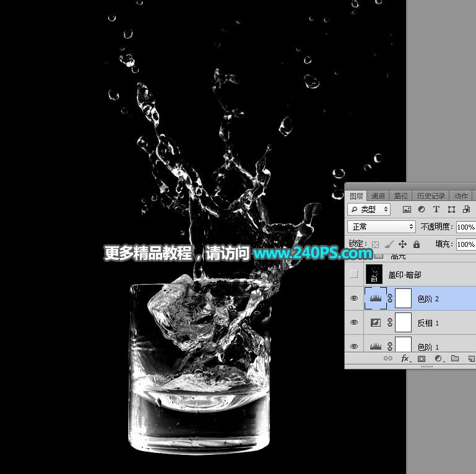The height and width of the screenshot is (474, 476).
Task: Add layer style fx button
Action: tap(405, 359)
